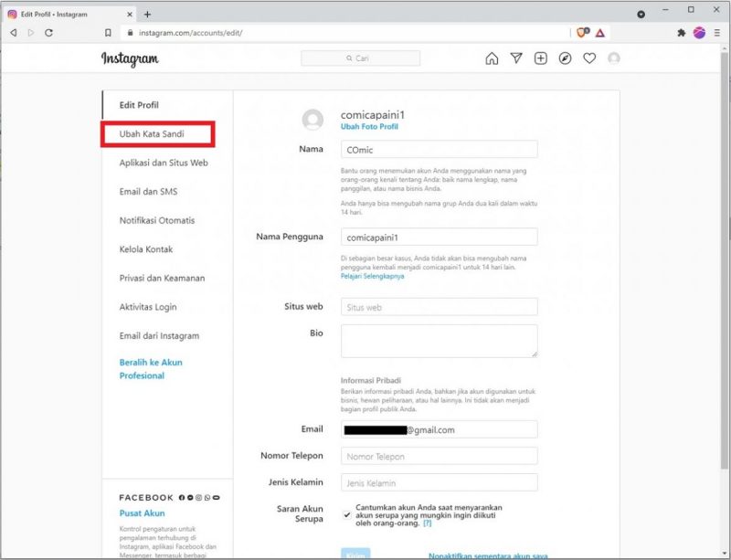This screenshot has height=560, width=731.
Task: Click Beralih ke Akun Profesional link
Action: coord(151,369)
